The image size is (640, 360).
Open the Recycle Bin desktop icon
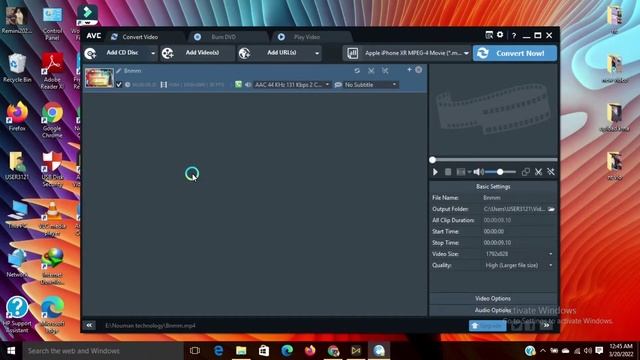point(17,68)
